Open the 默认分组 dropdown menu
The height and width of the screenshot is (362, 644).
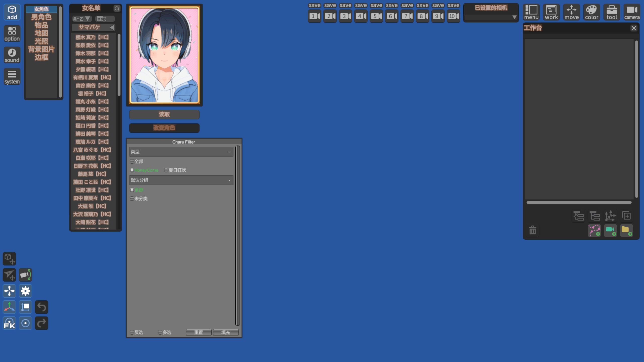click(180, 180)
